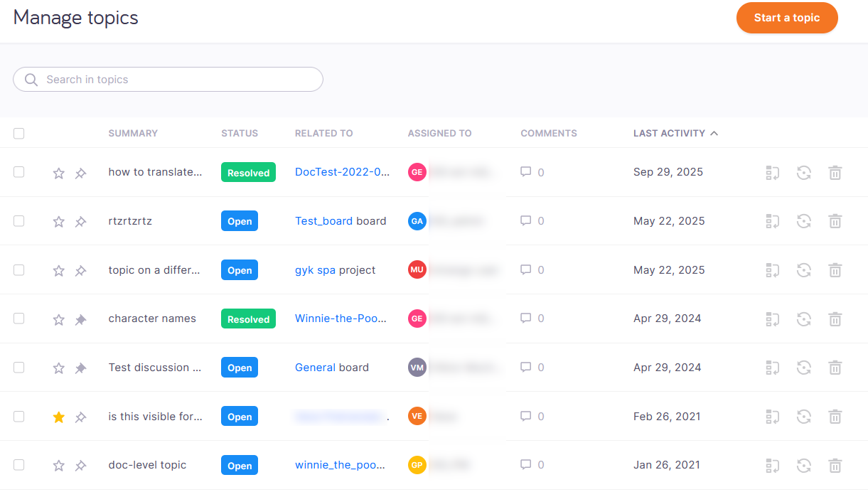Image resolution: width=868 pixels, height=492 pixels.
Task: Delete the 'how to translate...' topic
Action: (835, 172)
